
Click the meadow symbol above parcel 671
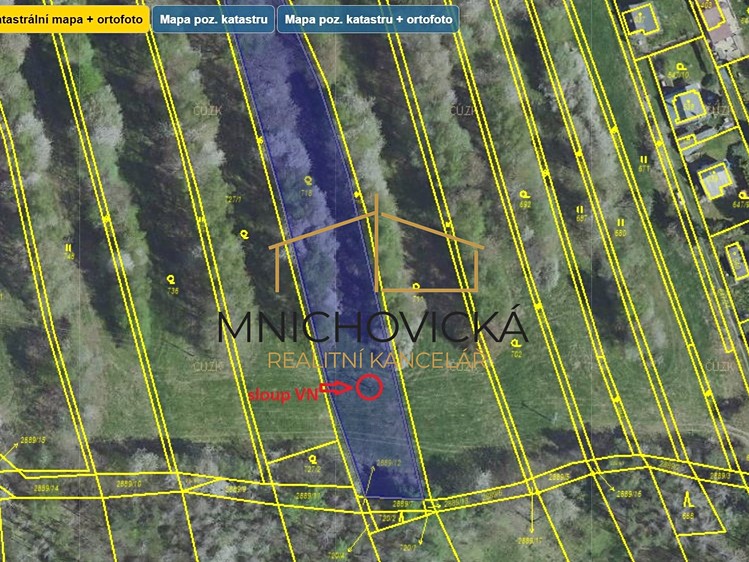(644, 159)
